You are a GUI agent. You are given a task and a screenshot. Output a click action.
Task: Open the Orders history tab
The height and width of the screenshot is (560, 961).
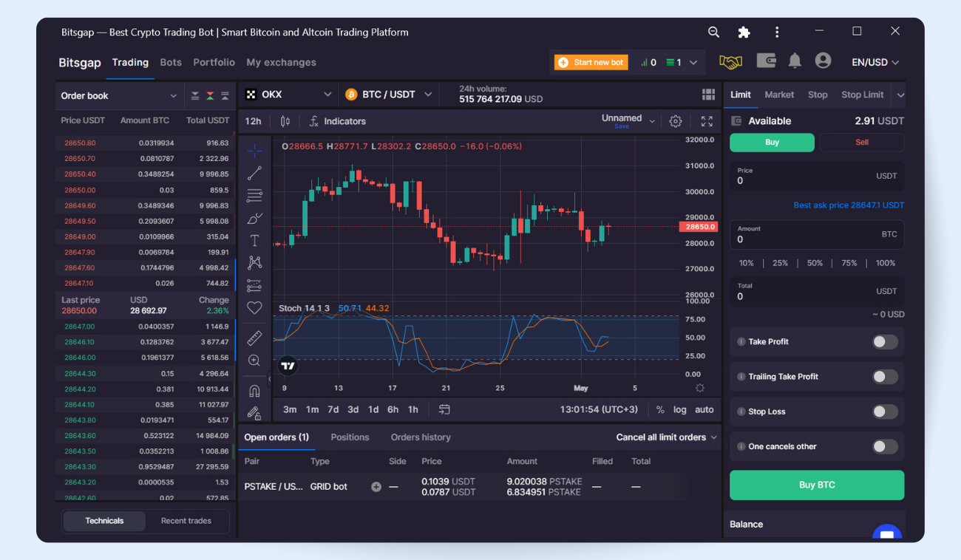pos(421,437)
